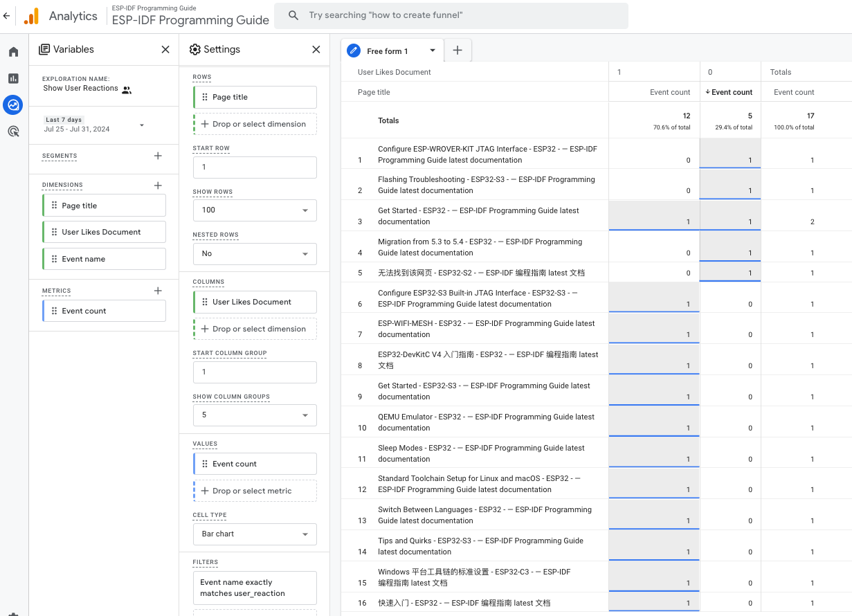Image resolution: width=852 pixels, height=616 pixels.
Task: Add a new segment with plus icon
Action: coord(158,156)
